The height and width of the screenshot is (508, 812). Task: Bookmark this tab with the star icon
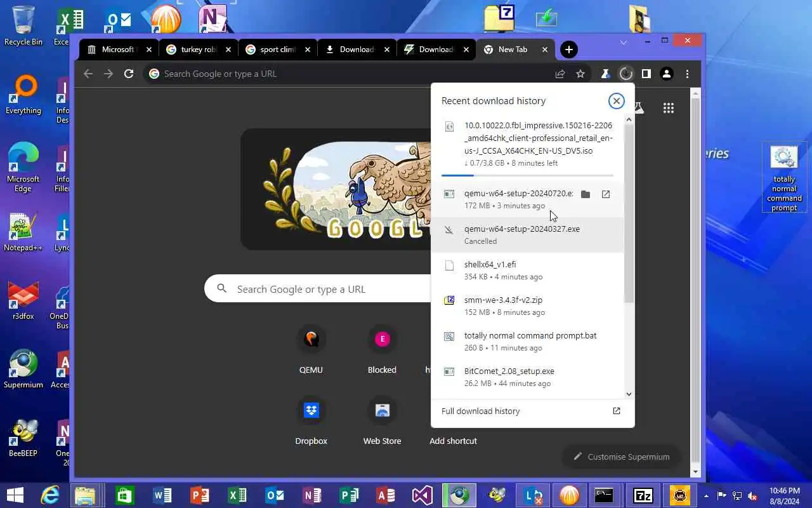[x=580, y=74]
